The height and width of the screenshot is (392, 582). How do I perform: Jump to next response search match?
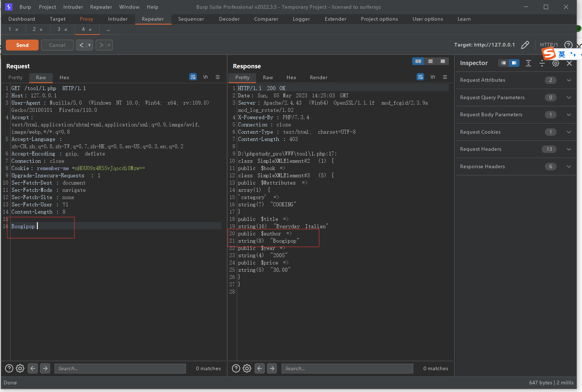point(272,368)
